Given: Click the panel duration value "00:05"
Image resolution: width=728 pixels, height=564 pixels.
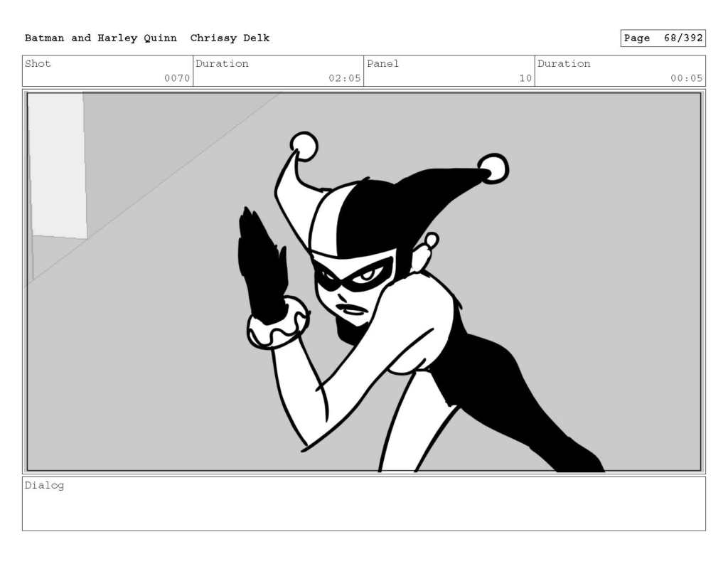Looking at the screenshot, I should pyautogui.click(x=686, y=78).
